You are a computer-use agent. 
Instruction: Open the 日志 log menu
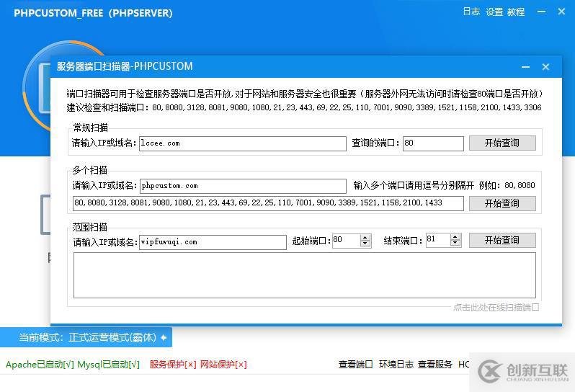[471, 12]
